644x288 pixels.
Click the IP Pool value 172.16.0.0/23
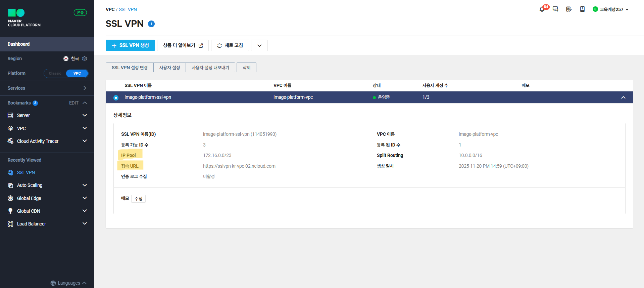(217, 155)
